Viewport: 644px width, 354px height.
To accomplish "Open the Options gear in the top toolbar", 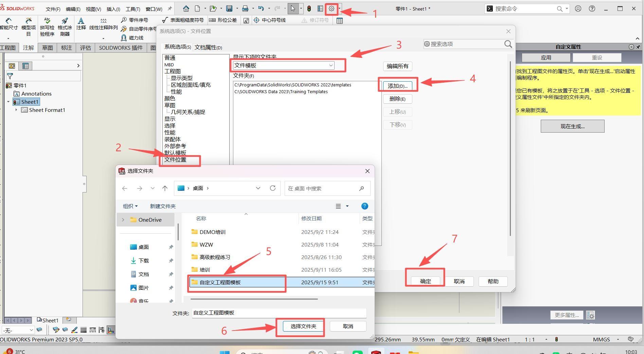I will click(x=332, y=9).
